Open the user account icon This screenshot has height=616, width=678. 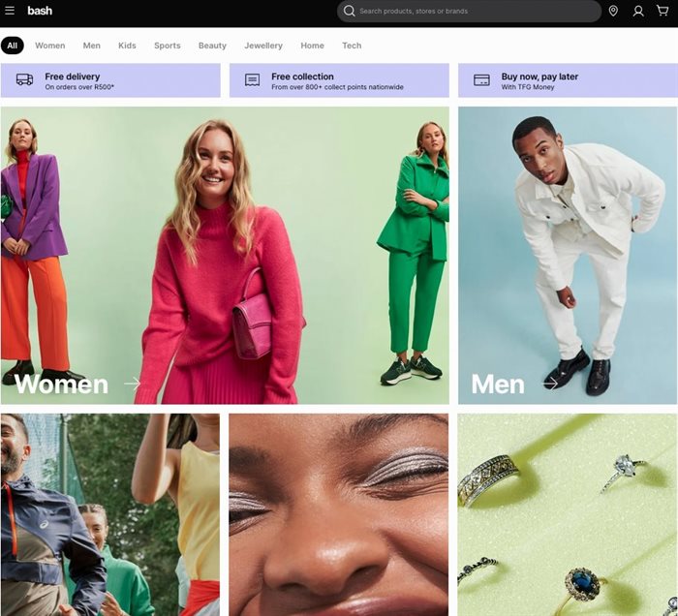pos(638,11)
